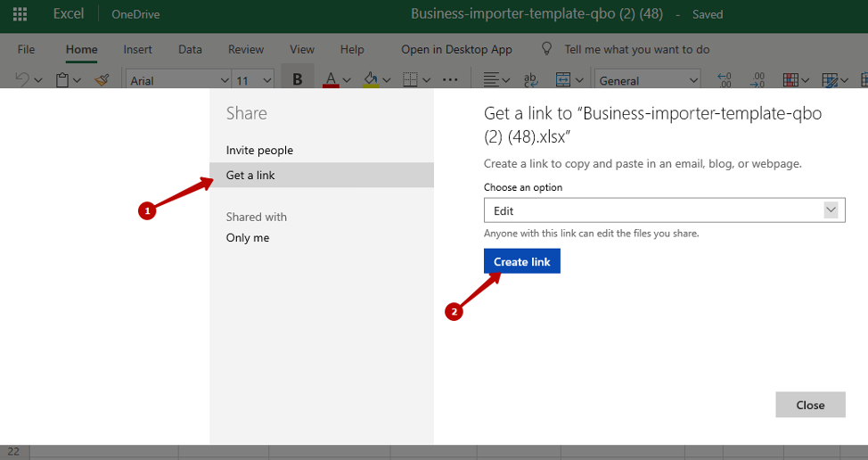Click the Shared with label
Image resolution: width=868 pixels, height=460 pixels.
pos(257,217)
